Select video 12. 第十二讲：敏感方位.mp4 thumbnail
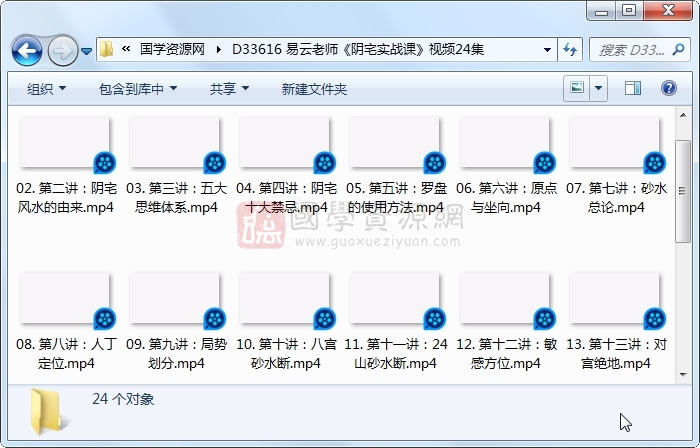Viewport: 700px width, 448px height. [x=506, y=300]
